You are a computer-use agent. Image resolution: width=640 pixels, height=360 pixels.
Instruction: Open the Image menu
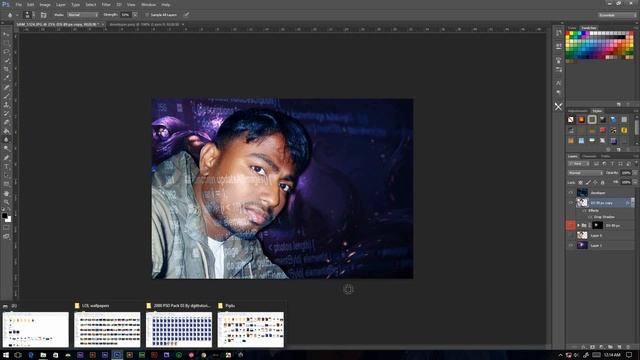[x=45, y=4]
